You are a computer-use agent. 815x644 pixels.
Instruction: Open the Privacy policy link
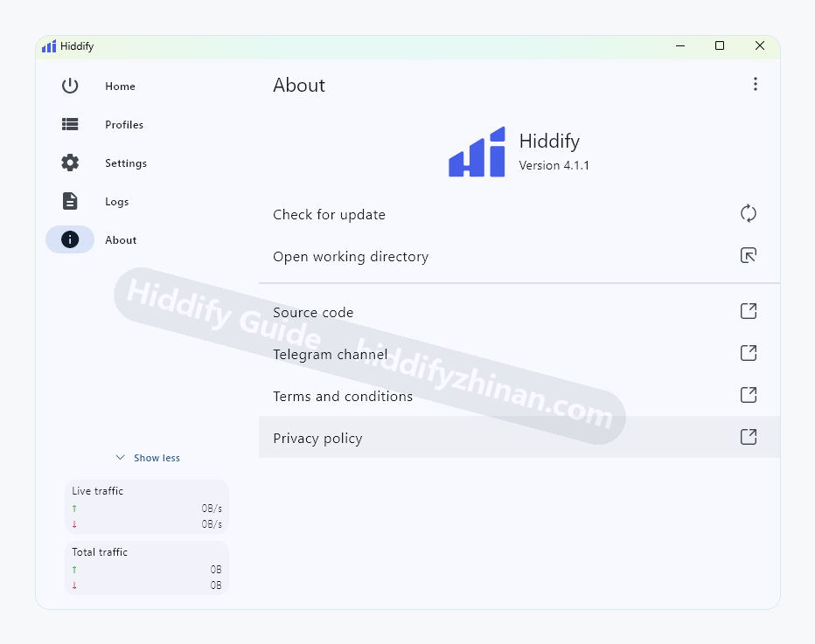click(317, 439)
